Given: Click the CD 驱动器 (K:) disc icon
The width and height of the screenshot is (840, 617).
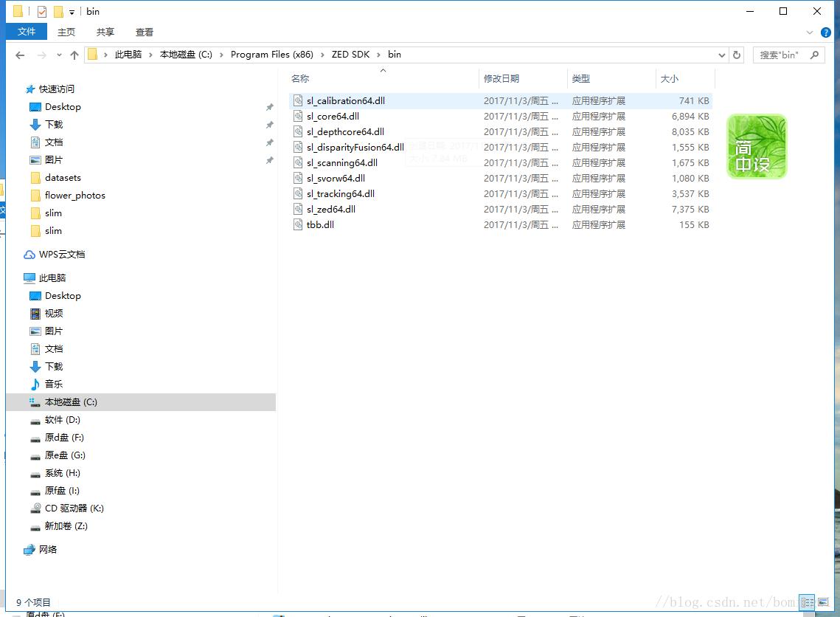Looking at the screenshot, I should [x=35, y=509].
